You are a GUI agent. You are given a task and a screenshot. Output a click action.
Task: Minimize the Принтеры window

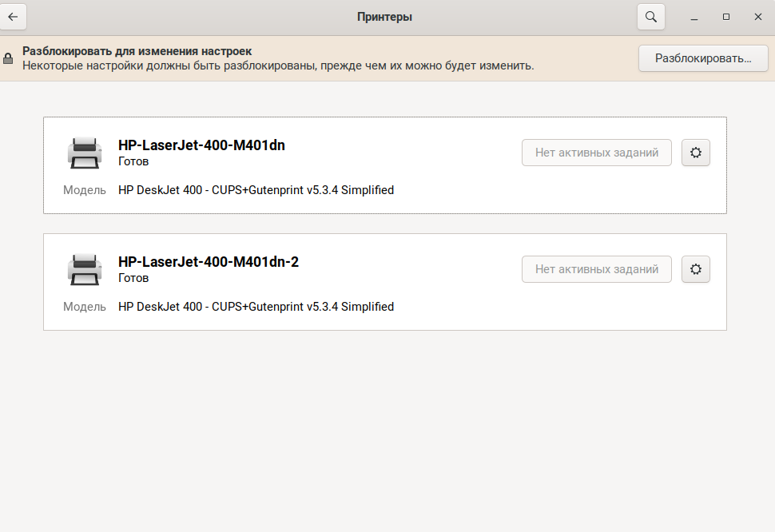(x=694, y=17)
